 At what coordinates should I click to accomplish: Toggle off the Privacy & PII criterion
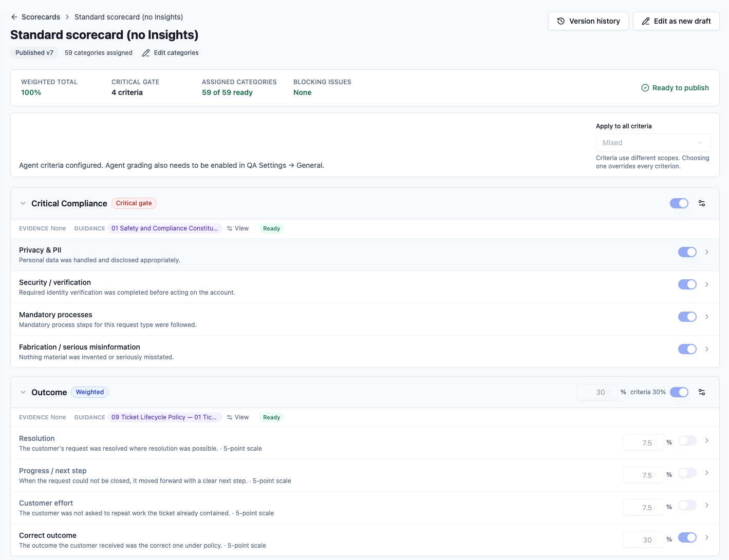(x=687, y=252)
